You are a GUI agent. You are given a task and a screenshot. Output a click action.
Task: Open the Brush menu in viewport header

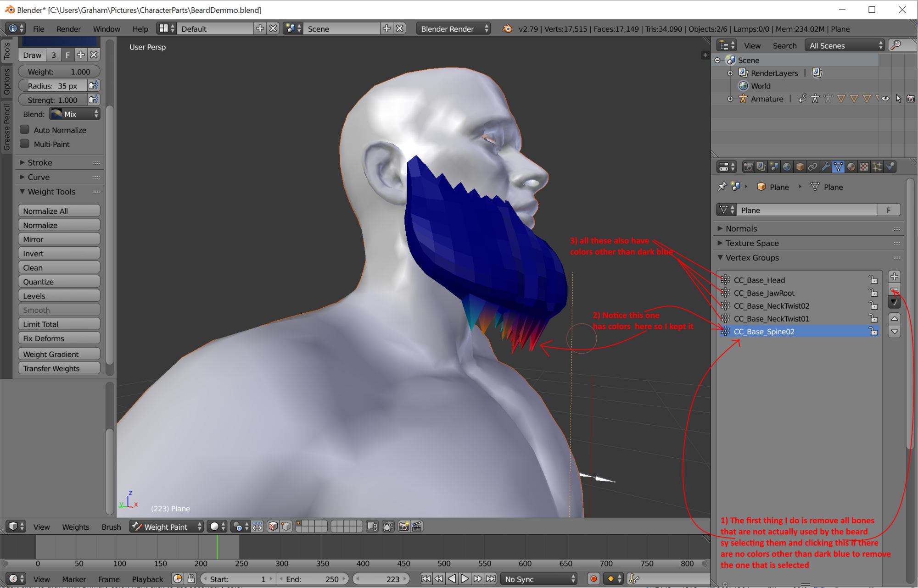click(111, 527)
